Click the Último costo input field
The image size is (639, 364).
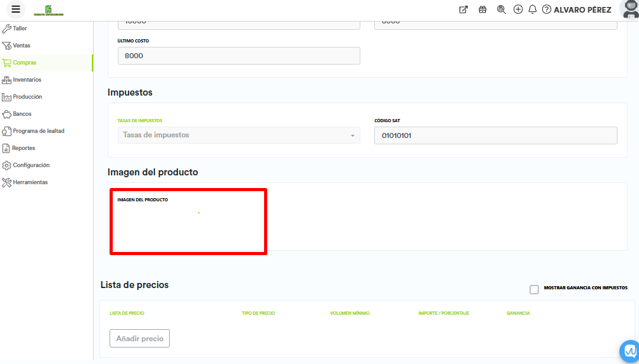click(x=239, y=56)
